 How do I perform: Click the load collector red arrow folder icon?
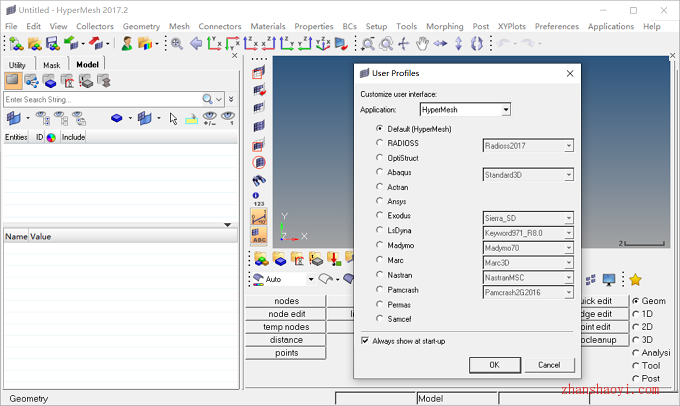tap(333, 259)
